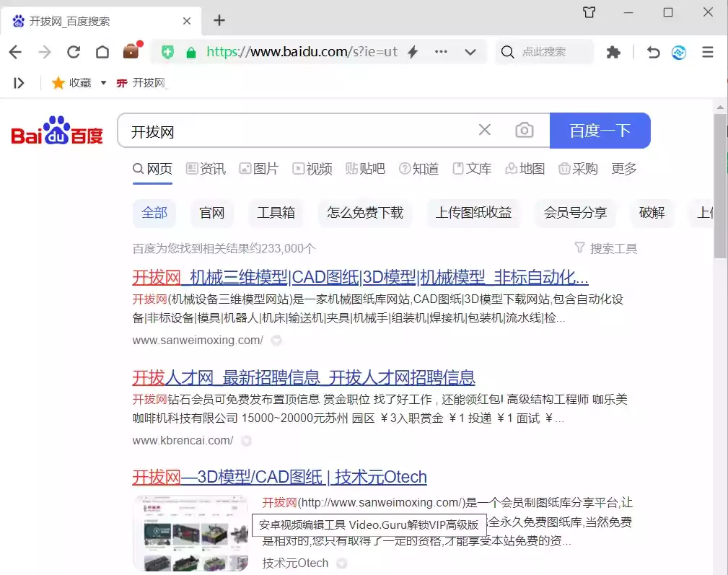Switch to the 知道 tab
Image resolution: width=728 pixels, height=575 pixels.
point(418,169)
